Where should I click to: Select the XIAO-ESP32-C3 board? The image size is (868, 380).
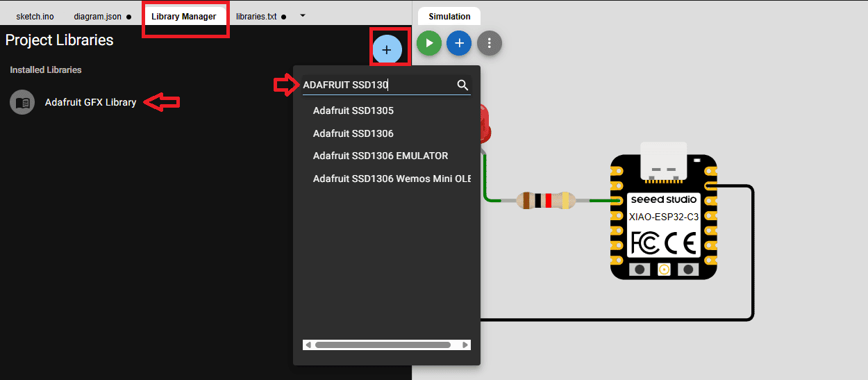663,217
